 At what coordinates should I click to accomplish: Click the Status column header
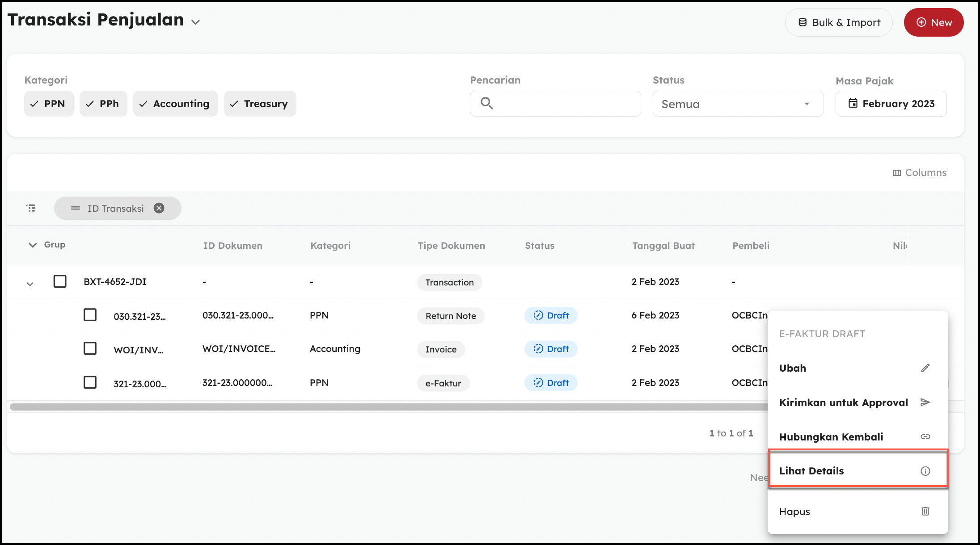tap(540, 245)
